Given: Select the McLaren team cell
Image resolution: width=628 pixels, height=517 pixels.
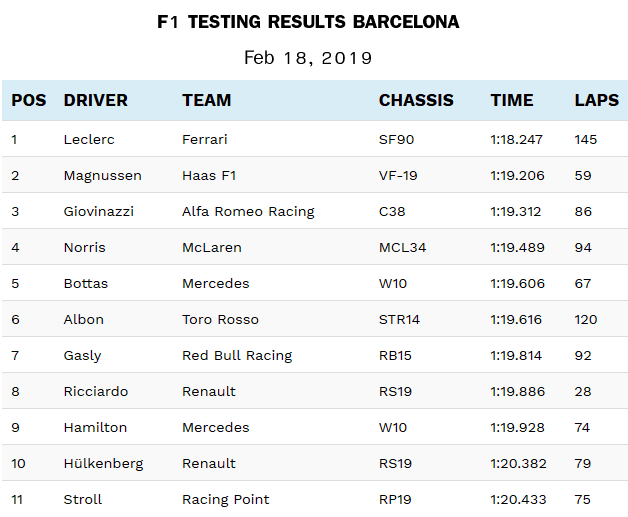Looking at the screenshot, I should [x=212, y=247].
